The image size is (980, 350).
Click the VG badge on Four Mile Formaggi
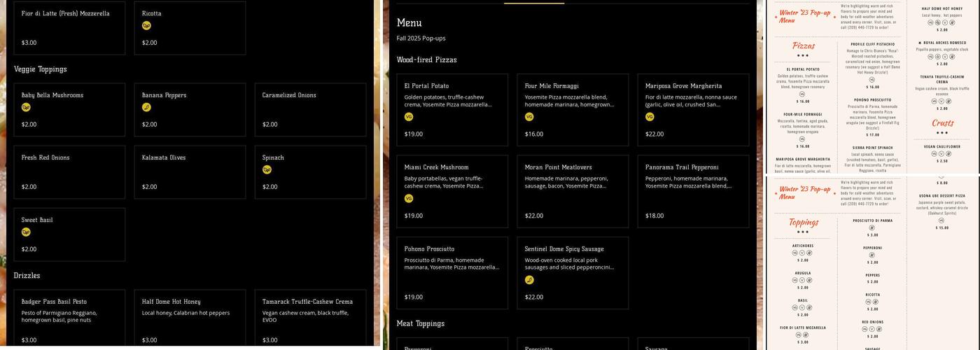coord(529,117)
